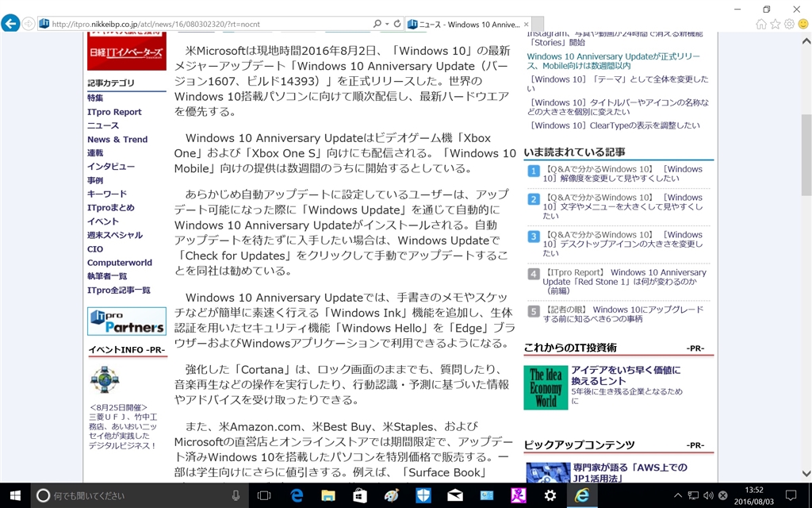812x508 pixels.
Task: Open the イベント category link
Action: click(103, 221)
